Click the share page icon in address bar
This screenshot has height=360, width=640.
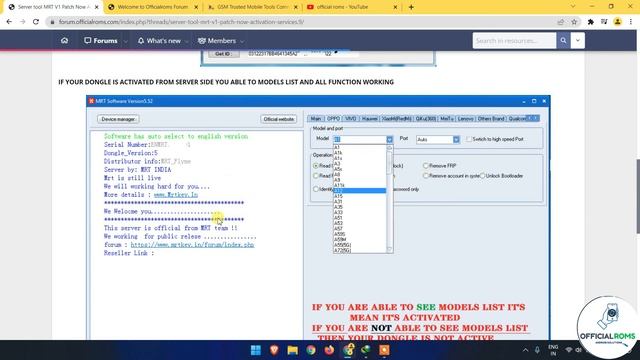pos(561,22)
